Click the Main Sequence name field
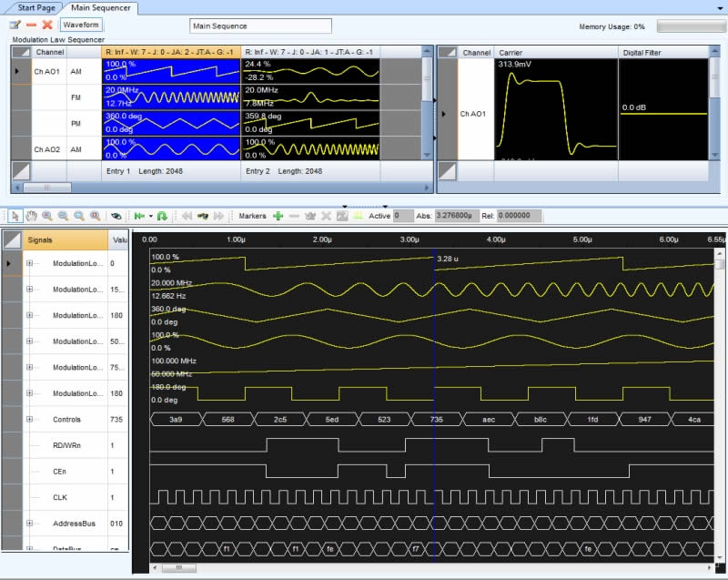Image resolution: width=728 pixels, height=580 pixels. pos(259,25)
